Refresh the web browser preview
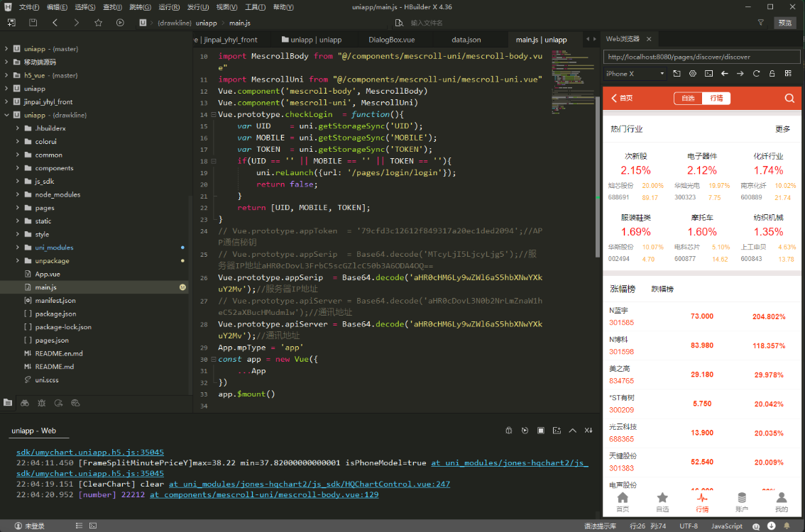Image resolution: width=805 pixels, height=532 pixels. coord(756,73)
